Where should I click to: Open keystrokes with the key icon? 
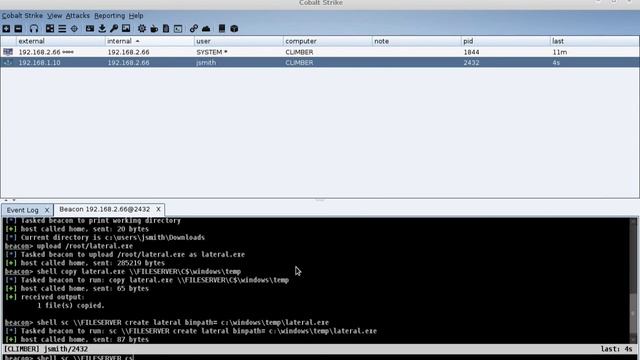[x=114, y=29]
